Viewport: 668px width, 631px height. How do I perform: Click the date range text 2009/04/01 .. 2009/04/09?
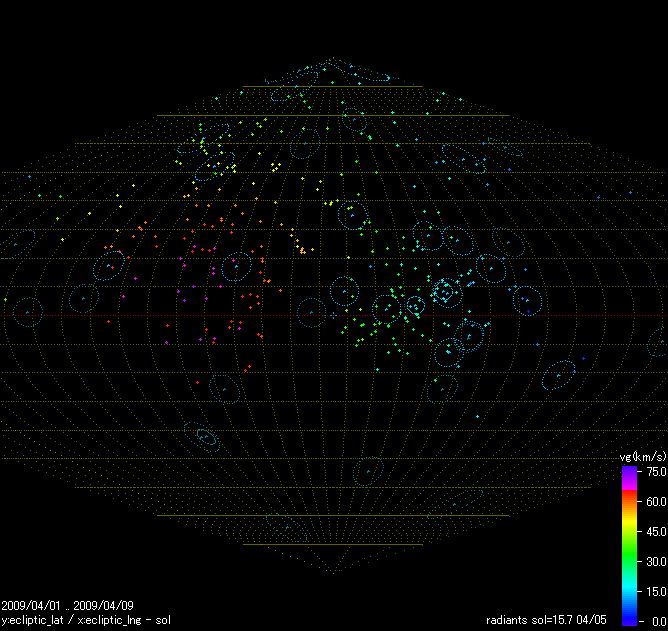tap(67, 605)
